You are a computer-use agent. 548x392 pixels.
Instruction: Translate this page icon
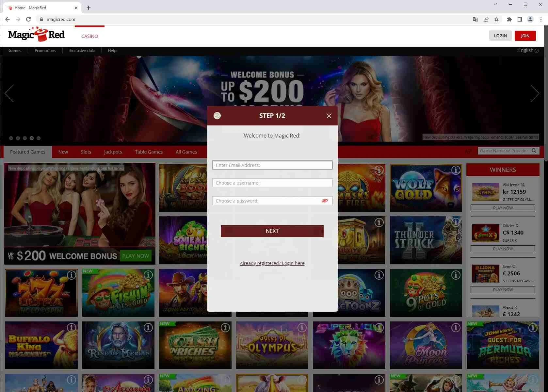pos(475,19)
